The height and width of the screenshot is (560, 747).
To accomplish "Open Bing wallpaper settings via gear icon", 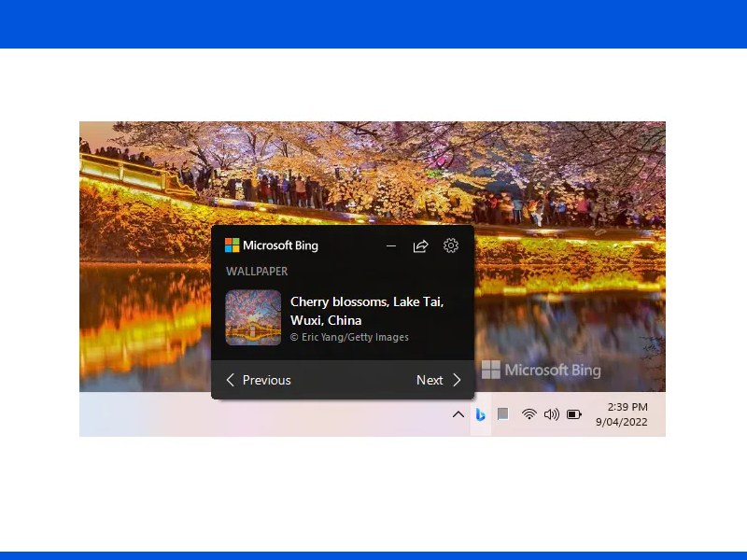I will pyautogui.click(x=451, y=246).
